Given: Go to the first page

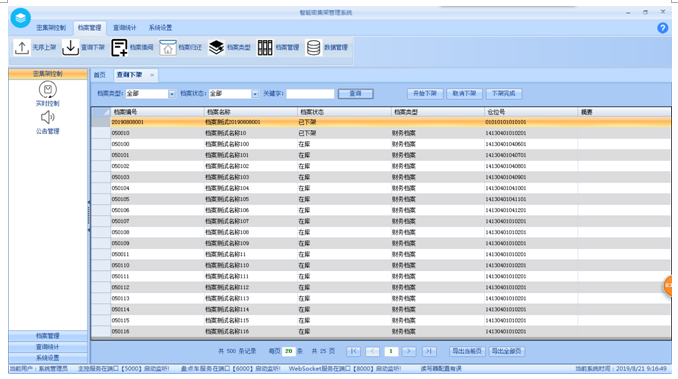Looking at the screenshot, I should point(353,351).
